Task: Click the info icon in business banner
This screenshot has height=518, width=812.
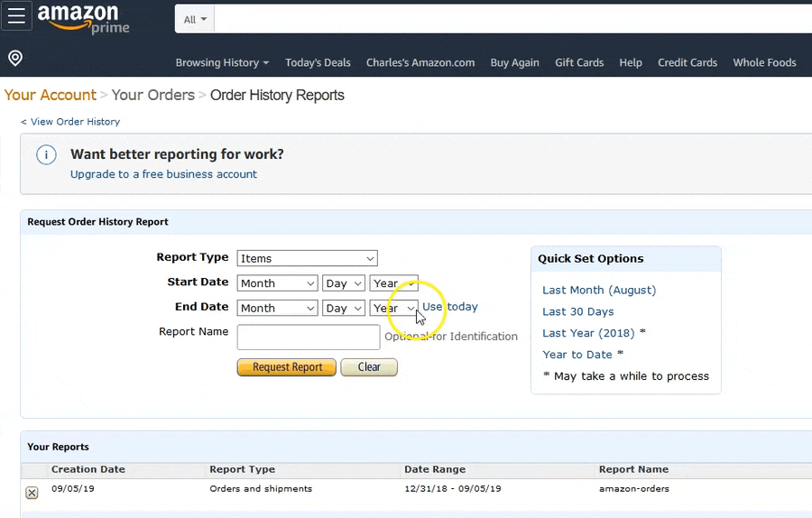Action: tap(46, 155)
